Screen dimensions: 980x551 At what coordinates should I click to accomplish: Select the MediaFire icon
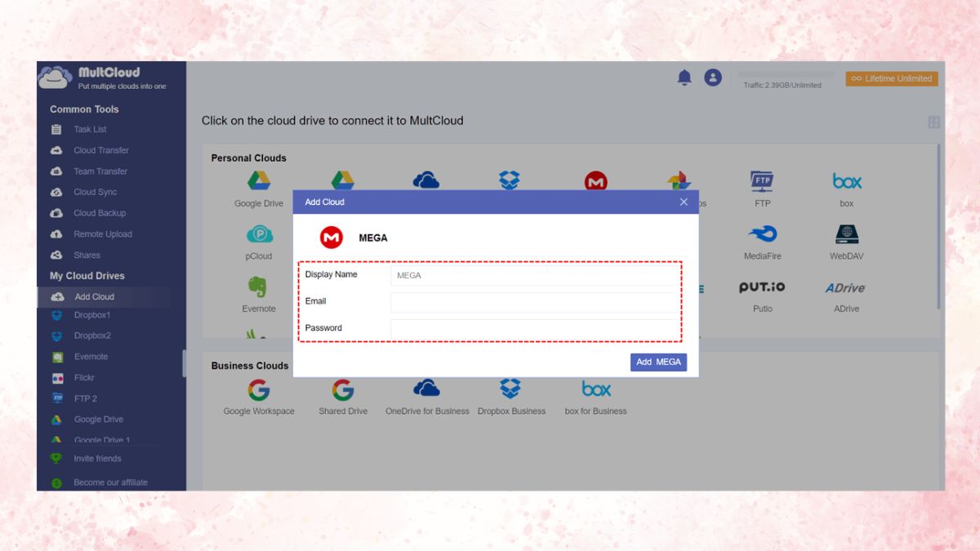click(x=762, y=234)
